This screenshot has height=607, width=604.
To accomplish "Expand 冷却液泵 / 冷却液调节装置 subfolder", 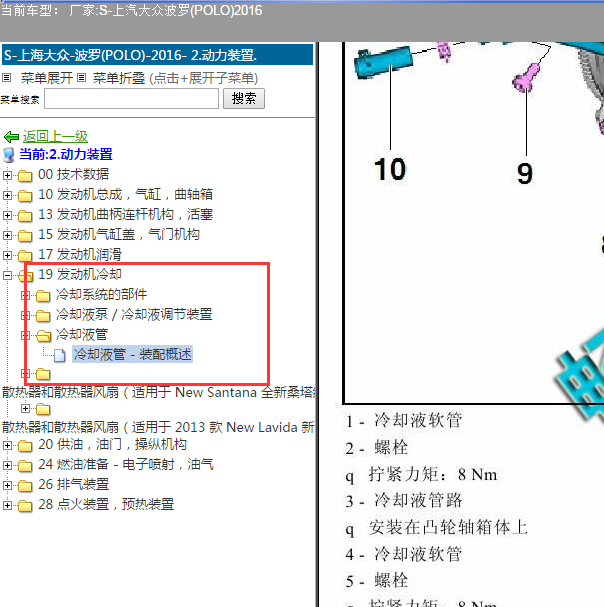I will click(25, 316).
